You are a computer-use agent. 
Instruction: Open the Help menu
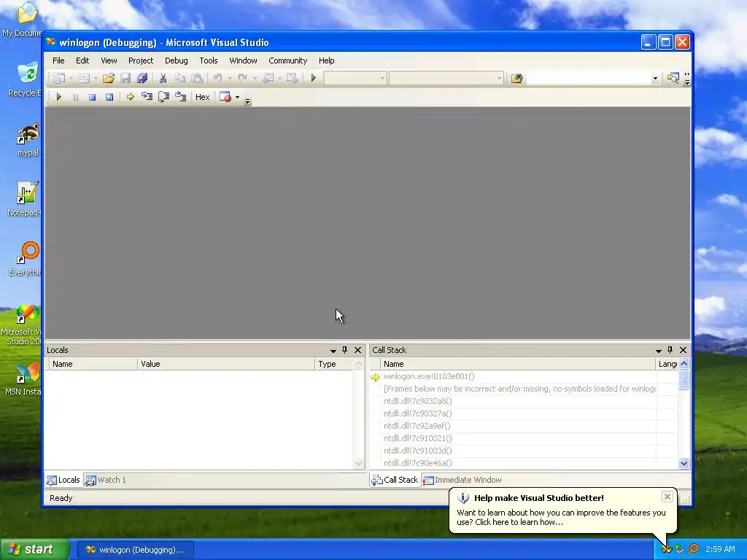(326, 61)
